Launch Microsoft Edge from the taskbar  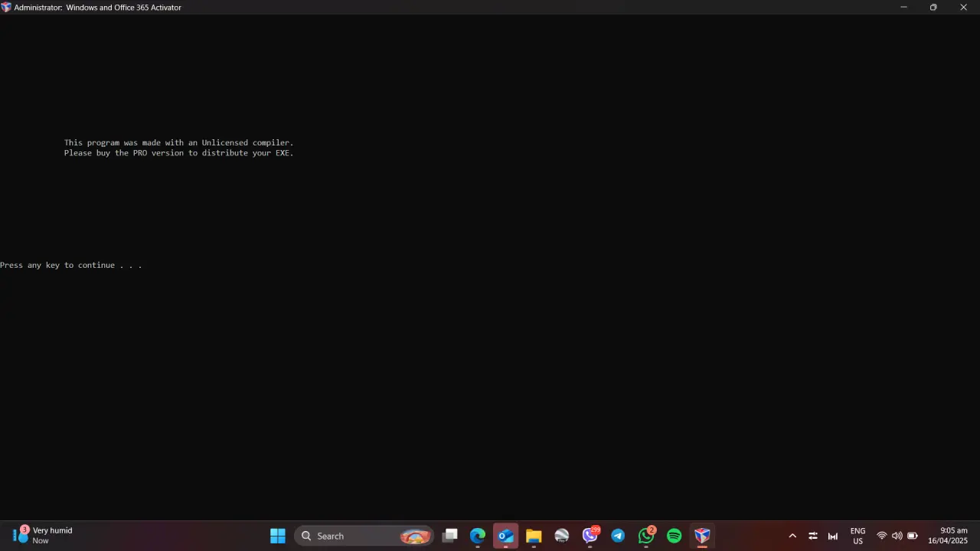pos(478,536)
